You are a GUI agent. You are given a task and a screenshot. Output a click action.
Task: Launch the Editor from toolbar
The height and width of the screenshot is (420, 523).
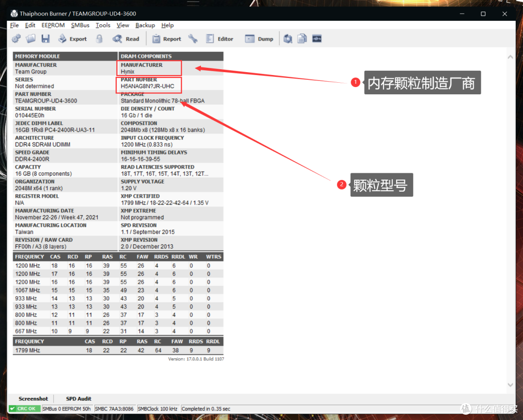(219, 39)
